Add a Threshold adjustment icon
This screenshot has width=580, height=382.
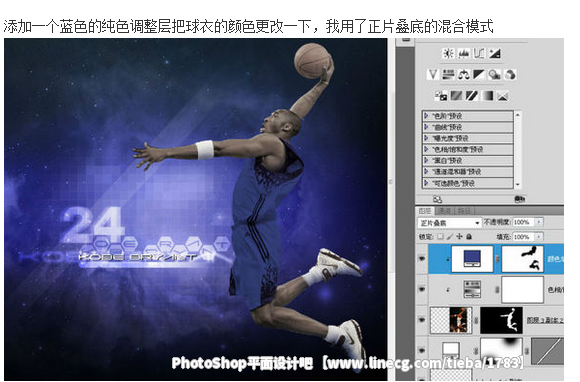coord(472,96)
